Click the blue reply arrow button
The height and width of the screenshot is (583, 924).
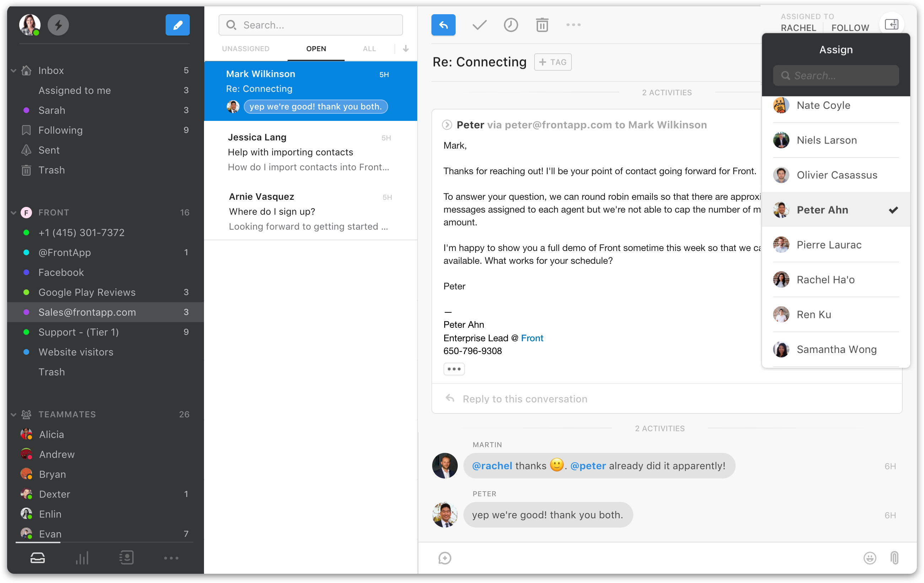point(443,25)
